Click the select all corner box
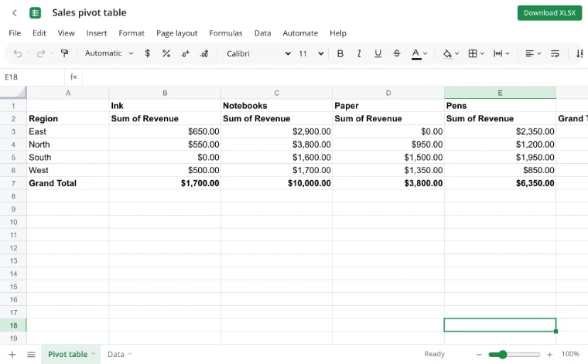Image resolution: width=588 pixels, height=364 pixels. click(x=13, y=93)
